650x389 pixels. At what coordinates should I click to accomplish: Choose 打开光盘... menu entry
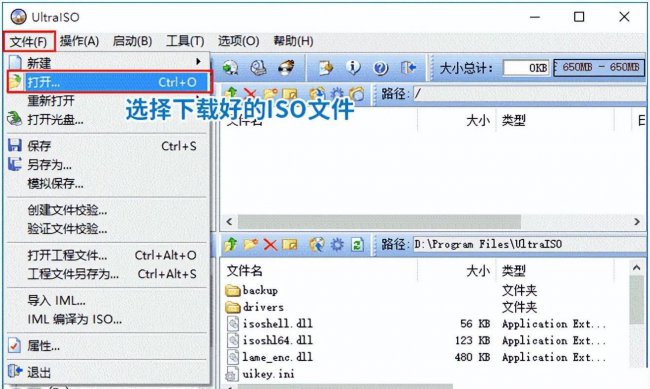click(x=107, y=120)
